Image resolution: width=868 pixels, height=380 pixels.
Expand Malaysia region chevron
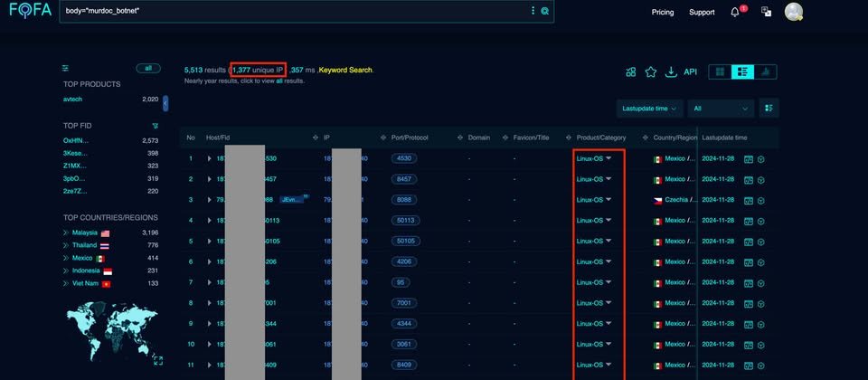click(66, 233)
